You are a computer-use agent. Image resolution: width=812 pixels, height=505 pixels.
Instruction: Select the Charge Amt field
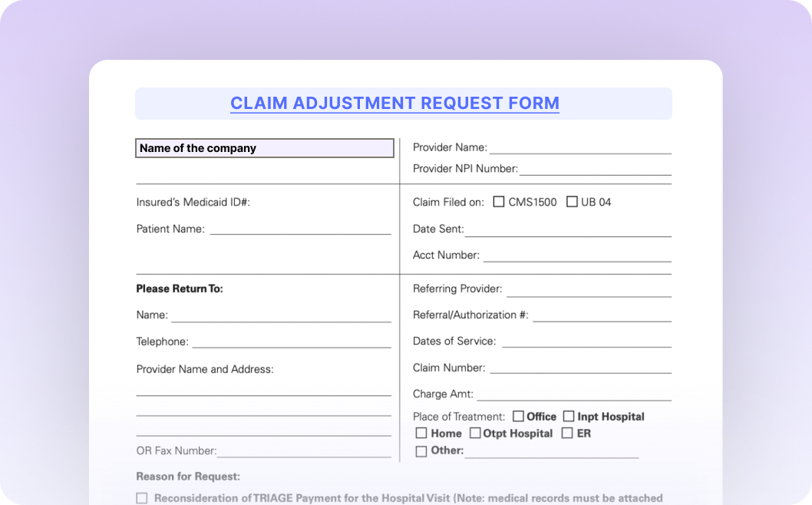pyautogui.click(x=573, y=394)
